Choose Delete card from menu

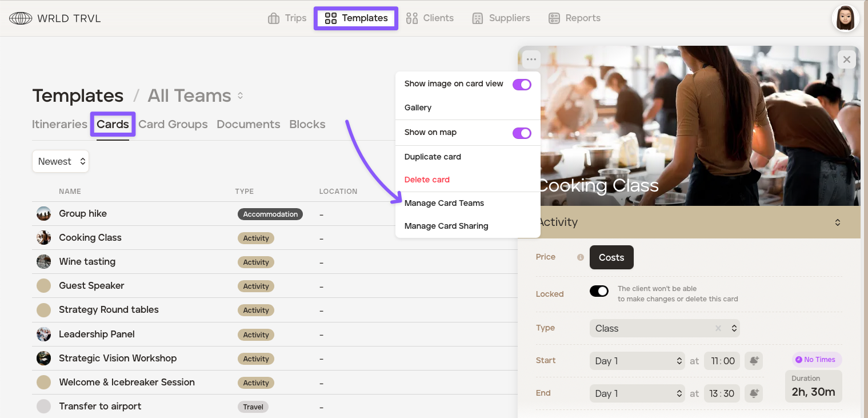(x=427, y=180)
